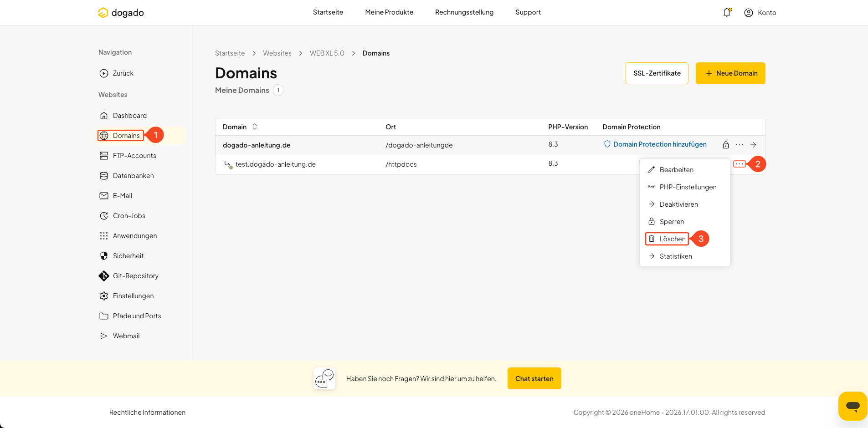This screenshot has height=428, width=868.
Task: Click Startseite in the breadcrumb
Action: click(x=230, y=53)
